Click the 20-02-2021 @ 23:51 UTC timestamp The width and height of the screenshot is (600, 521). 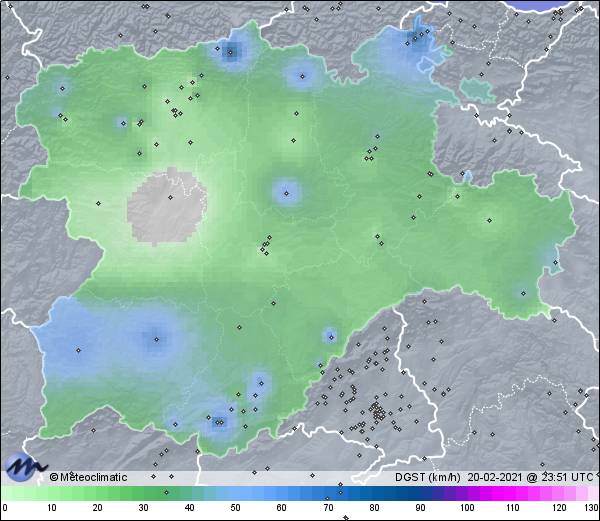531,477
